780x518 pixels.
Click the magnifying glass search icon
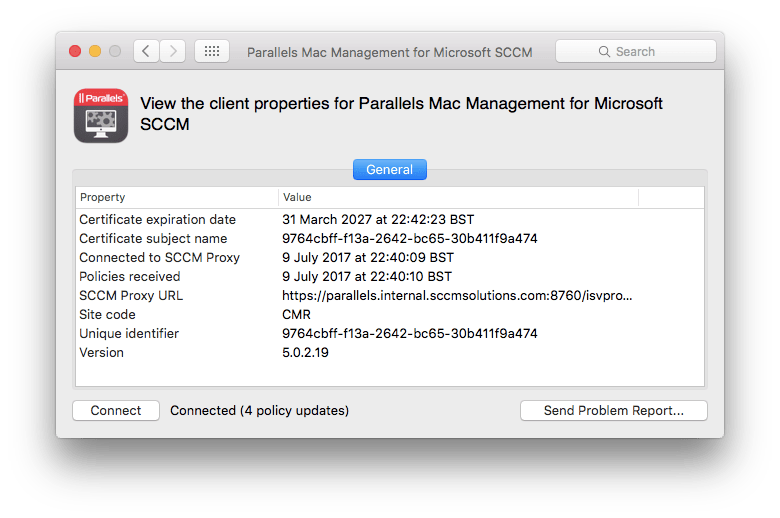click(604, 51)
